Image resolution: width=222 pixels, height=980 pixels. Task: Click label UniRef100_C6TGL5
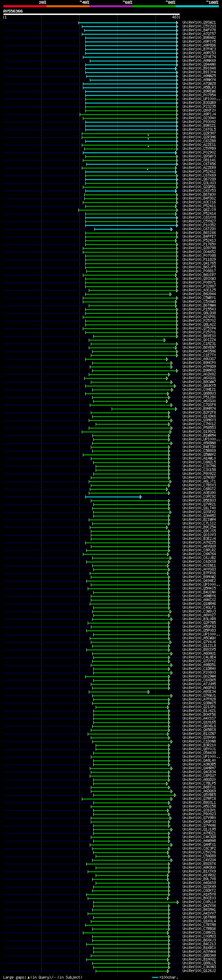(x=199, y=129)
